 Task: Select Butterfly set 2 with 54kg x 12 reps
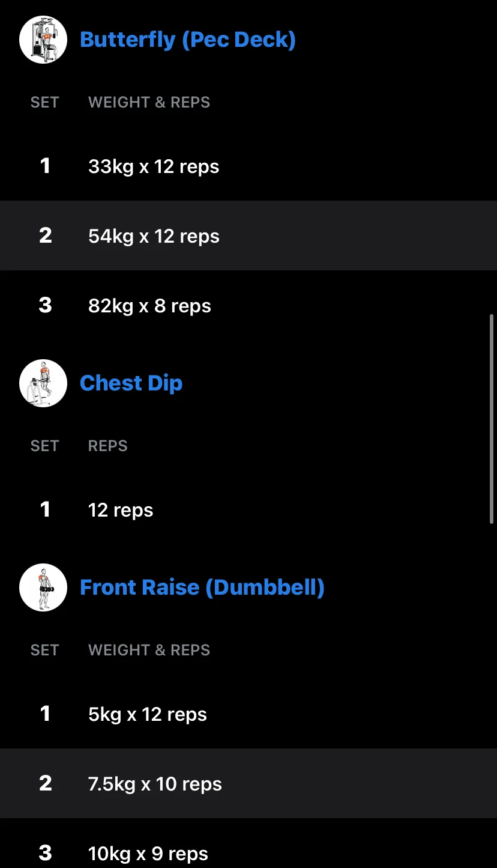(248, 235)
